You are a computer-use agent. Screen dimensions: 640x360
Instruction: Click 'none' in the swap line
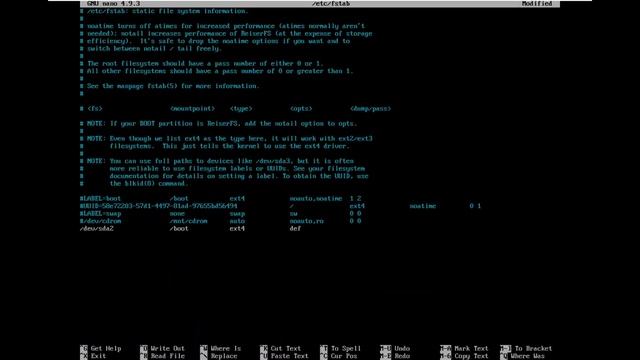(x=177, y=213)
